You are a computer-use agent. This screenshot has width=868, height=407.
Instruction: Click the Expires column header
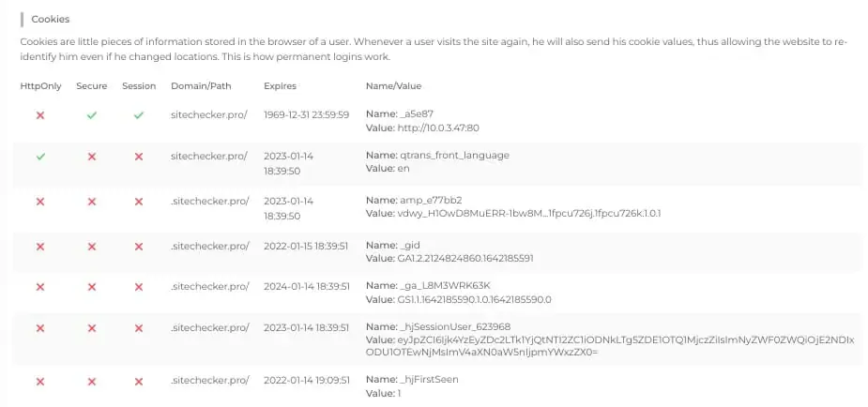[x=281, y=86]
